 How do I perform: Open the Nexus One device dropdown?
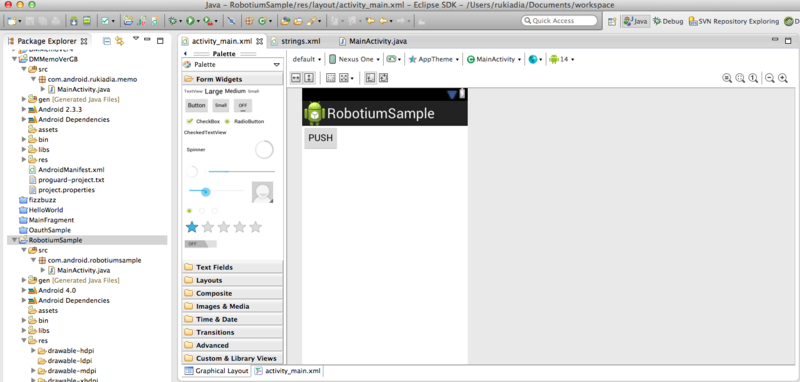(x=355, y=59)
